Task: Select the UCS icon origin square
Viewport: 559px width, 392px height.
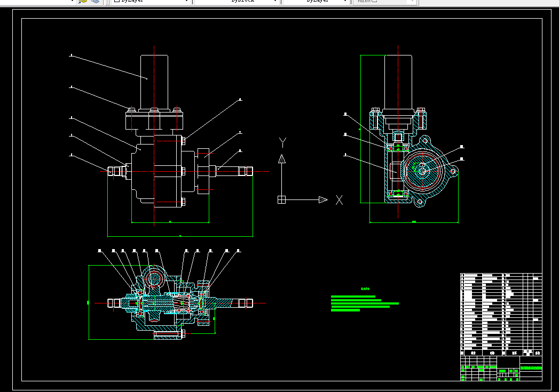Action: click(282, 200)
